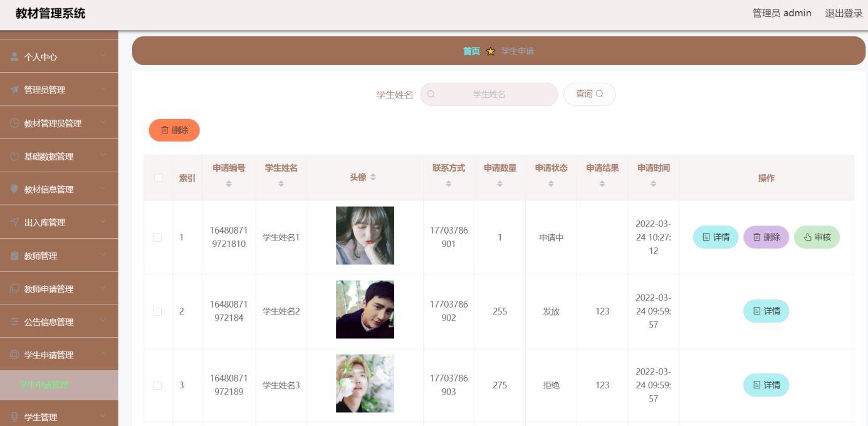
Task: Sort by 申请数量 column arrows
Action: [499, 184]
